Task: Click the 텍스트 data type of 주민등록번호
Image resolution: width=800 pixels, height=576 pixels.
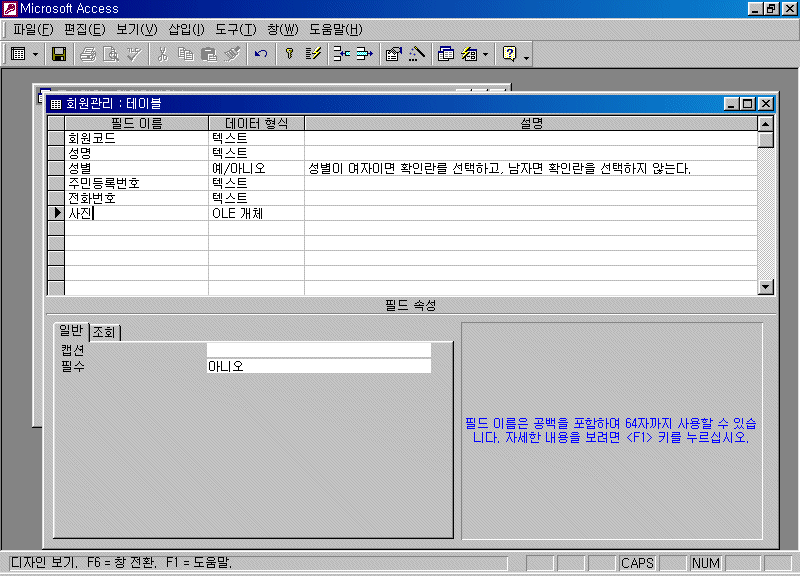Action: (256, 183)
